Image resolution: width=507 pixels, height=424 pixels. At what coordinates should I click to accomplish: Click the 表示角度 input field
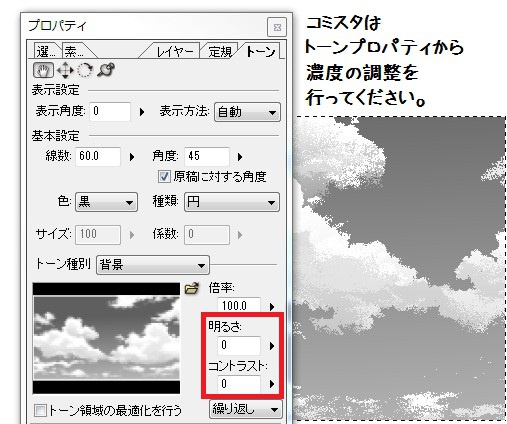coord(110,112)
